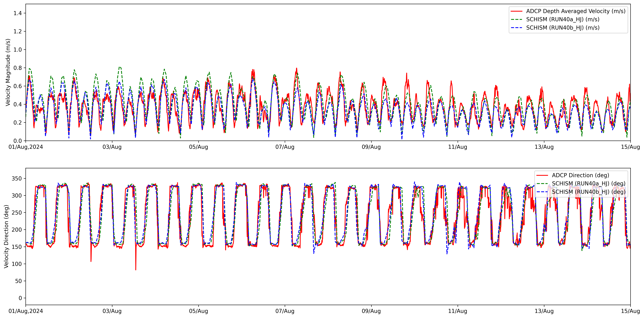
Task: Click the 1.4 y-axis tick label
Action: [18, 13]
